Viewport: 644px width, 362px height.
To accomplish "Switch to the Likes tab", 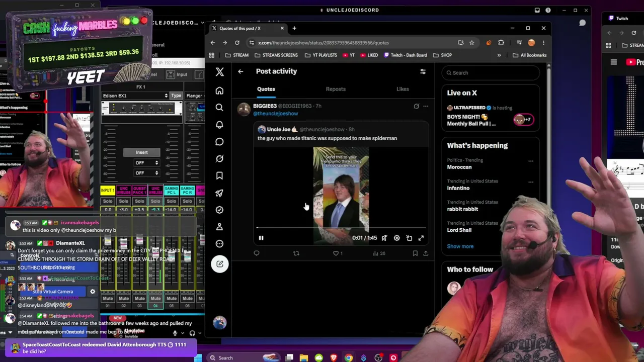I will click(x=403, y=89).
